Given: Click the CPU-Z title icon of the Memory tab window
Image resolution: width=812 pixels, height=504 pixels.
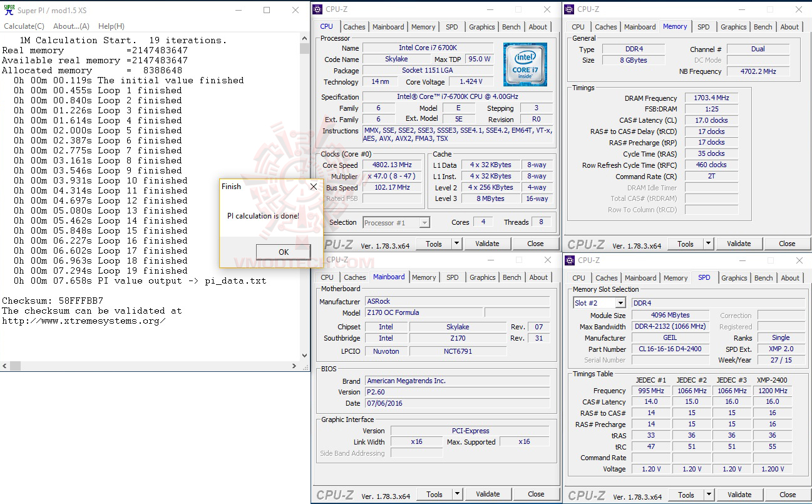Looking at the screenshot, I should pyautogui.click(x=570, y=9).
